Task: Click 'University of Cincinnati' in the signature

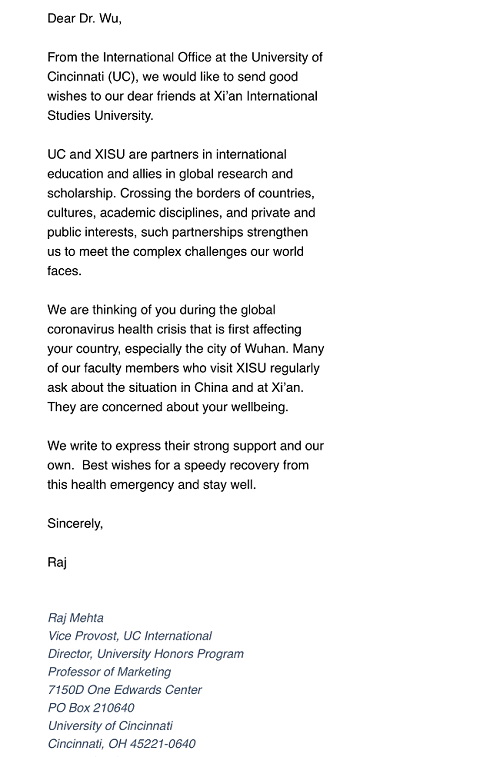Action: 110,726
